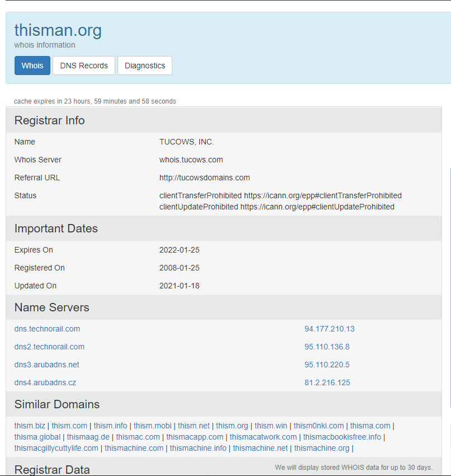This screenshot has width=451, height=476.
Task: Go to thismachine.org similar domain
Action: click(321, 448)
